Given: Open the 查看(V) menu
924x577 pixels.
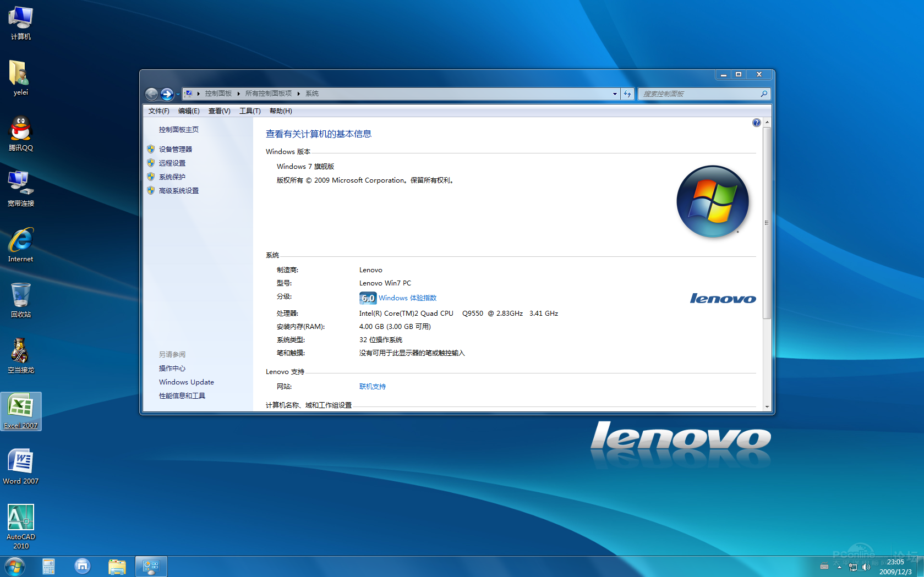Looking at the screenshot, I should click(x=219, y=111).
